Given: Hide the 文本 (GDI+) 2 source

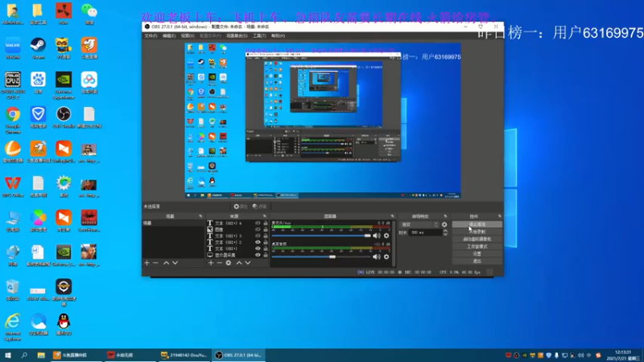Looking at the screenshot, I should point(258,242).
